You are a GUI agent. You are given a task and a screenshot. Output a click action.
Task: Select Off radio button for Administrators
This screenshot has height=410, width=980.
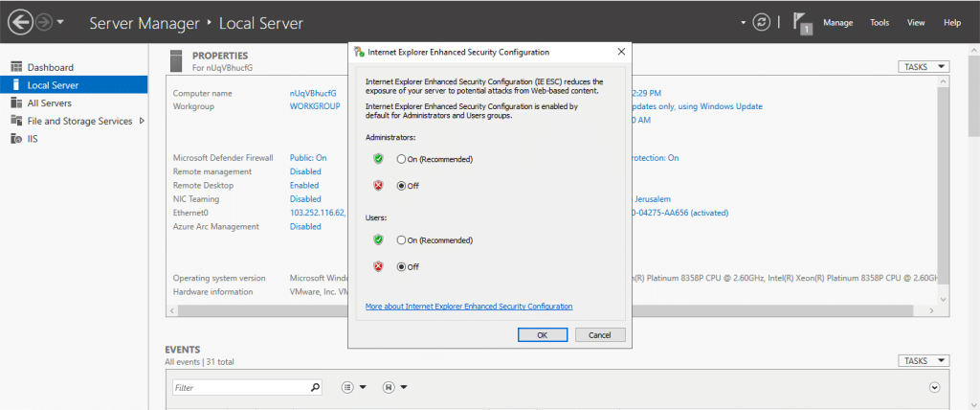402,185
